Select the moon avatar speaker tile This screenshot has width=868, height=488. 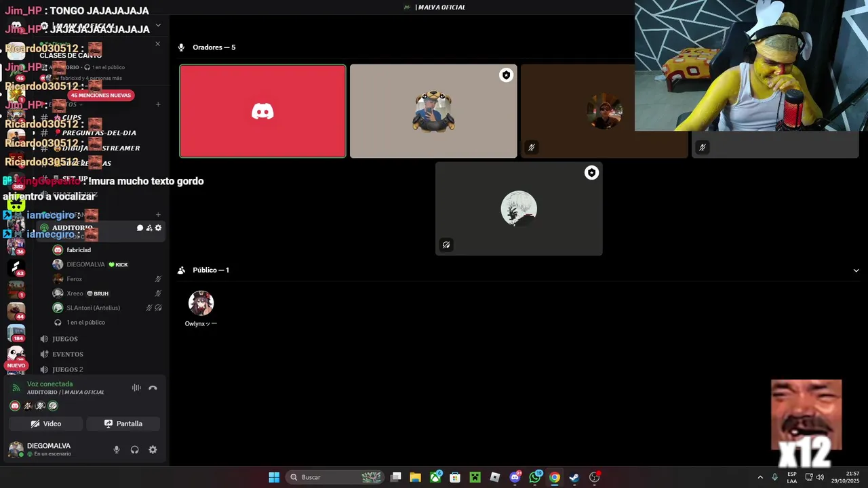click(x=519, y=209)
